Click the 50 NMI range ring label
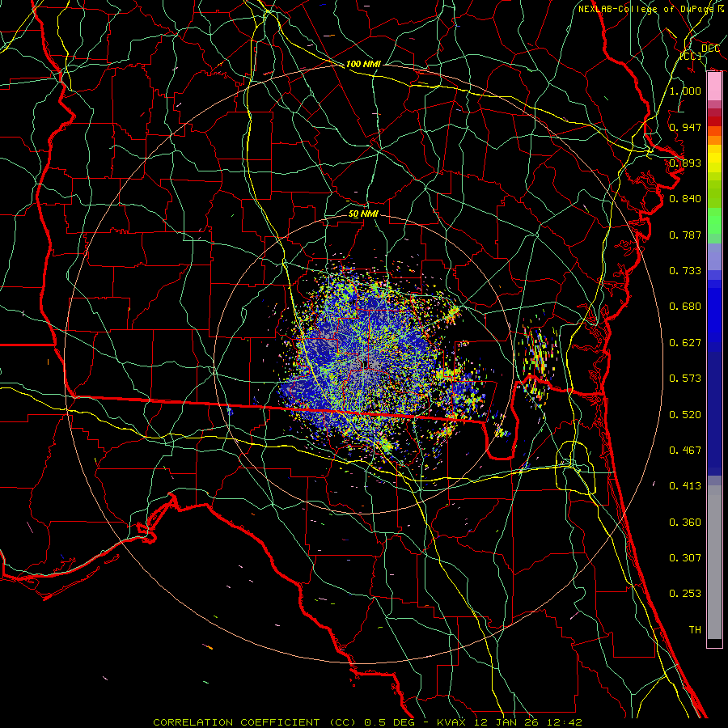This screenshot has width=728, height=728. pos(363,214)
